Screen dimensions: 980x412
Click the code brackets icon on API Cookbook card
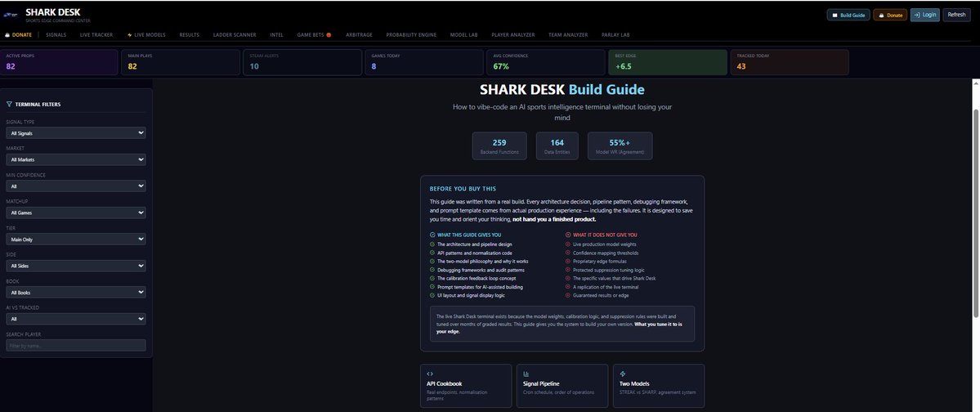pos(430,374)
